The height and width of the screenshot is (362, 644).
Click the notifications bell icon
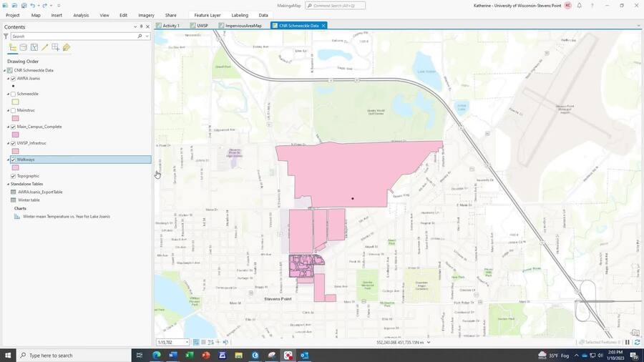click(x=579, y=6)
